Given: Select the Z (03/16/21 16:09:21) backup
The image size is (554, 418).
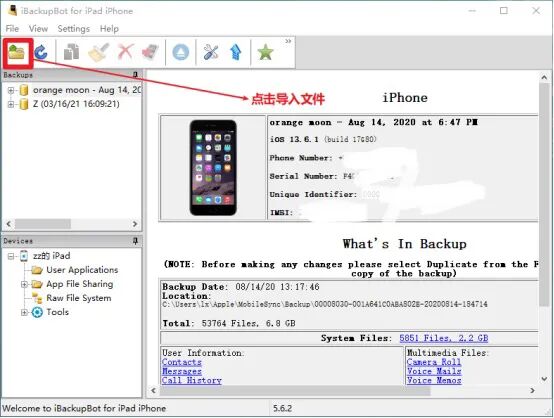Looking at the screenshot, I should pyautogui.click(x=76, y=104).
